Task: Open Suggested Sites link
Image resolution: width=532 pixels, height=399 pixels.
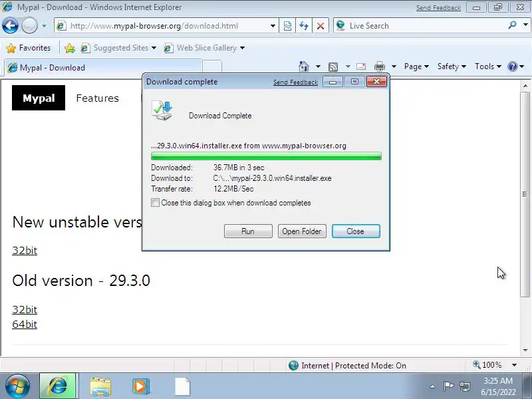Action: pyautogui.click(x=118, y=48)
